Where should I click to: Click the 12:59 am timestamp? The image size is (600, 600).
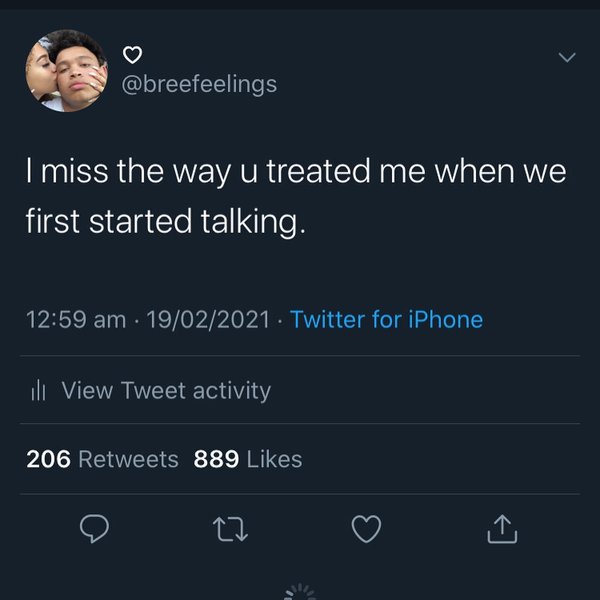75,320
